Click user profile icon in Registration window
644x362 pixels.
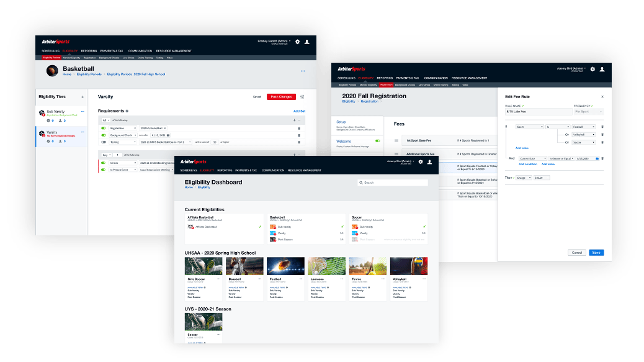(602, 69)
